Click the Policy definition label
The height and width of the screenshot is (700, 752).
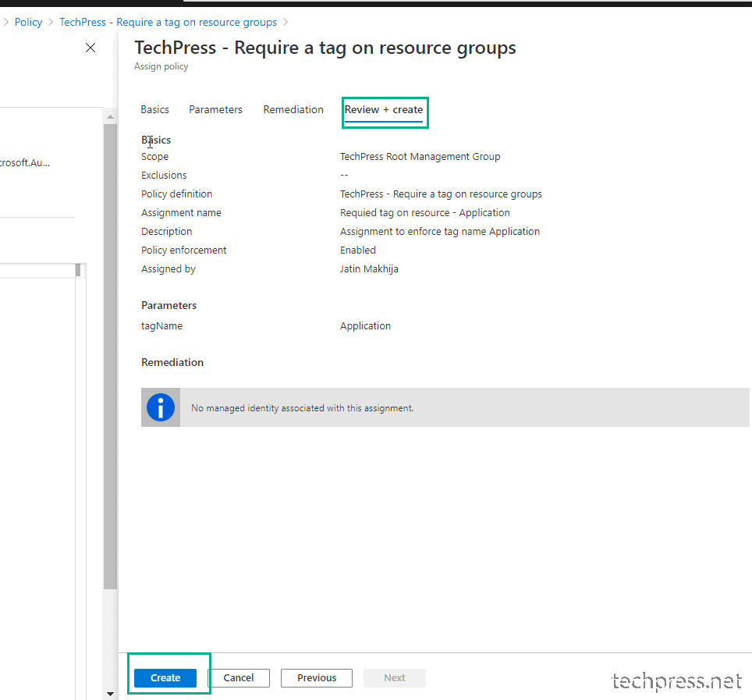tap(177, 194)
